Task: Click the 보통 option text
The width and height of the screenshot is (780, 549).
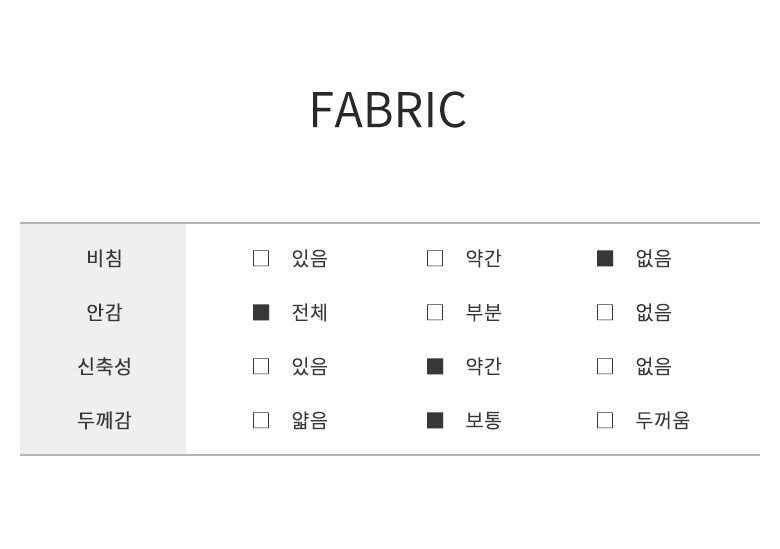Action: click(x=483, y=420)
